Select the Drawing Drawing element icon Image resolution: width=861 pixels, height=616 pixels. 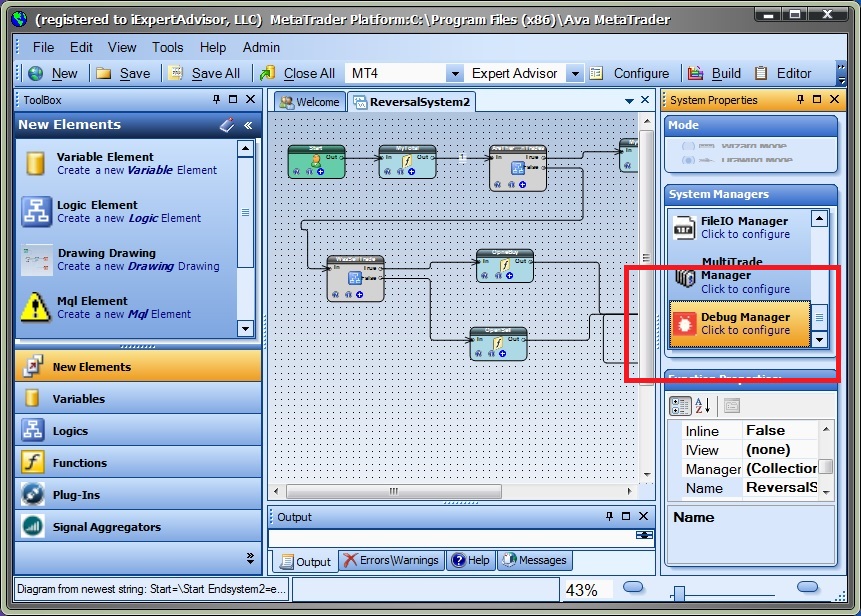pyautogui.click(x=37, y=260)
